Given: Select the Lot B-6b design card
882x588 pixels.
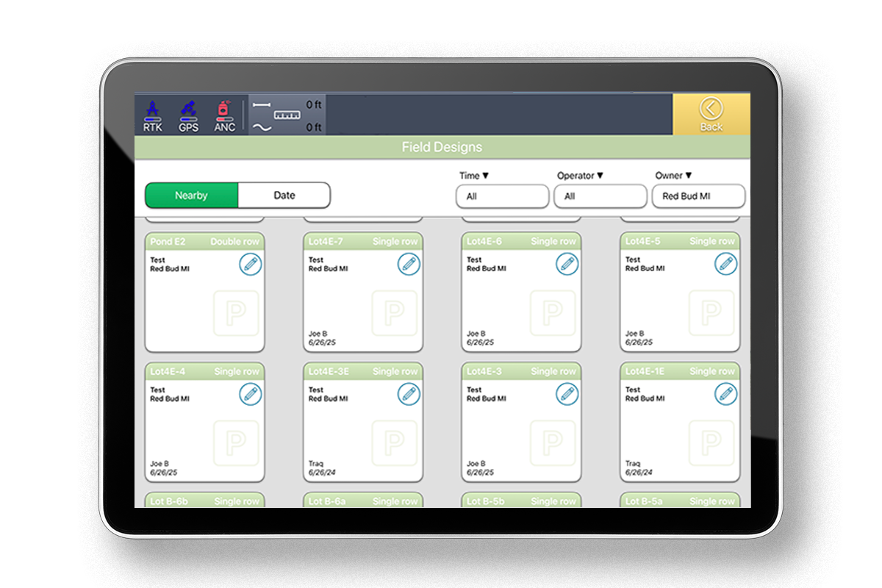Looking at the screenshot, I should 204,501.
